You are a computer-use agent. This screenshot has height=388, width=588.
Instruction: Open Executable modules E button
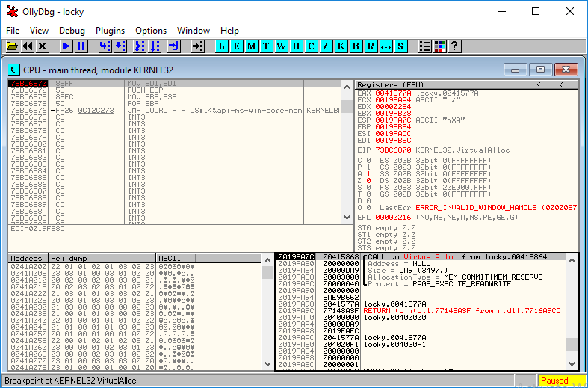click(x=236, y=46)
